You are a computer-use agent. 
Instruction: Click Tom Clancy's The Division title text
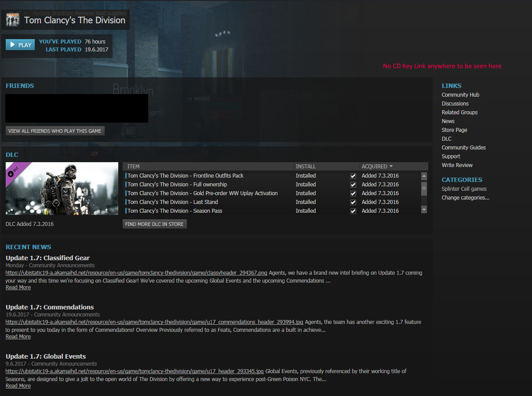click(75, 20)
